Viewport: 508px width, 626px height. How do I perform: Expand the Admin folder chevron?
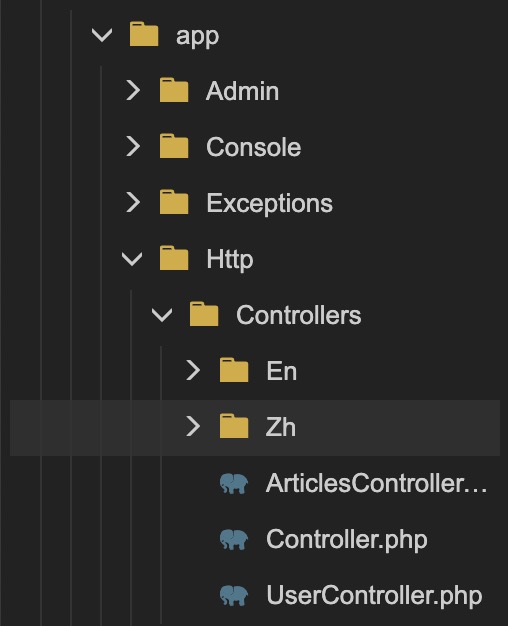[x=133, y=90]
